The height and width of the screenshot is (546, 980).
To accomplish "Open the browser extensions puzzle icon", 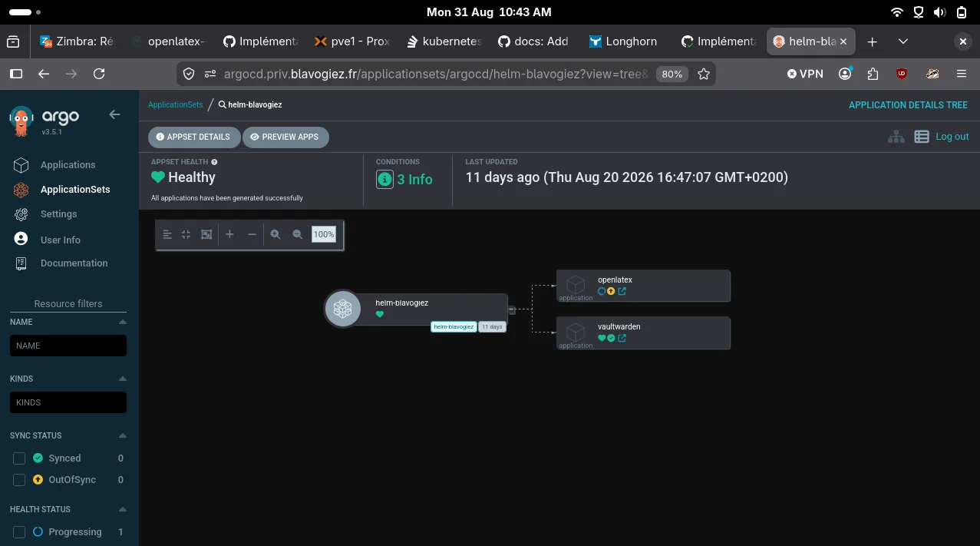I will (x=873, y=74).
